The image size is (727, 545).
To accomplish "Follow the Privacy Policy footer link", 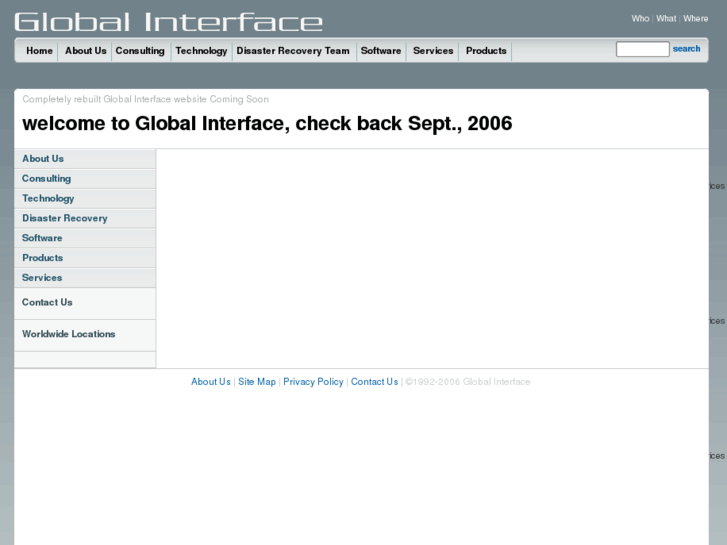I will coord(313,382).
